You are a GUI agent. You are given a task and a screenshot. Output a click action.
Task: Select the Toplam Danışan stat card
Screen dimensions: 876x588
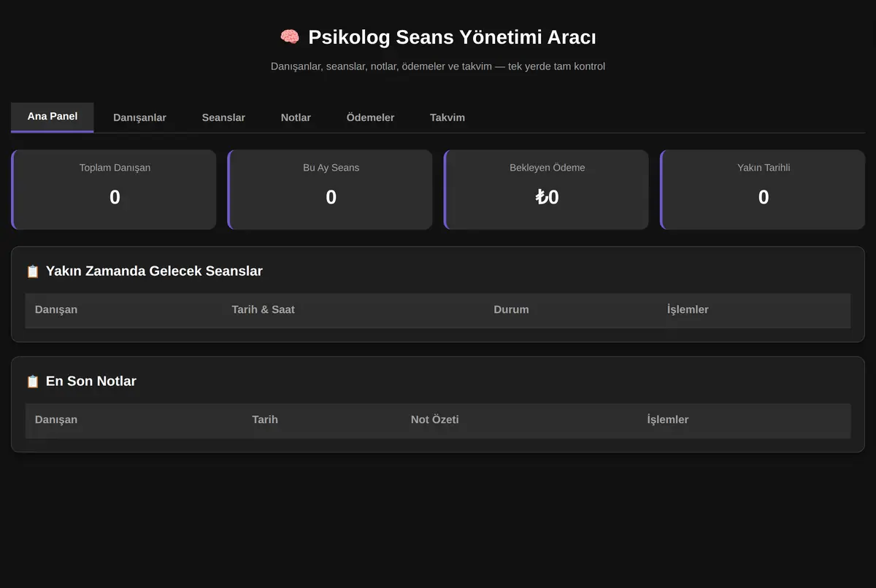114,190
